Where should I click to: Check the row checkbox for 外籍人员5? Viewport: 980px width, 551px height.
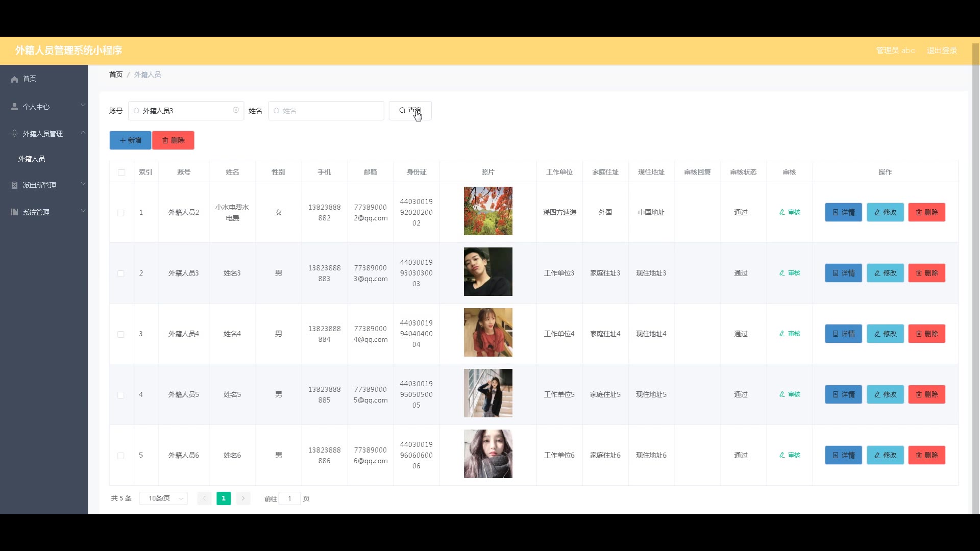[121, 395]
